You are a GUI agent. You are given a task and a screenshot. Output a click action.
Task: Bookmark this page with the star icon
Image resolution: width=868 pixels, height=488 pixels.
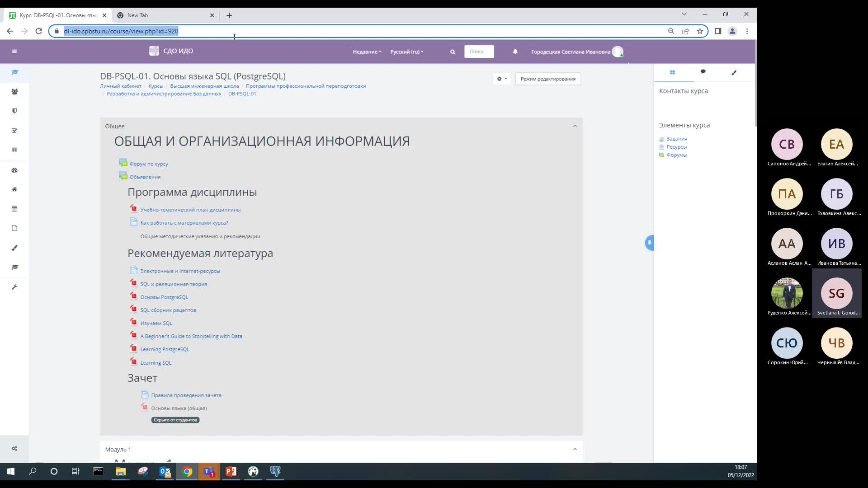tap(700, 31)
